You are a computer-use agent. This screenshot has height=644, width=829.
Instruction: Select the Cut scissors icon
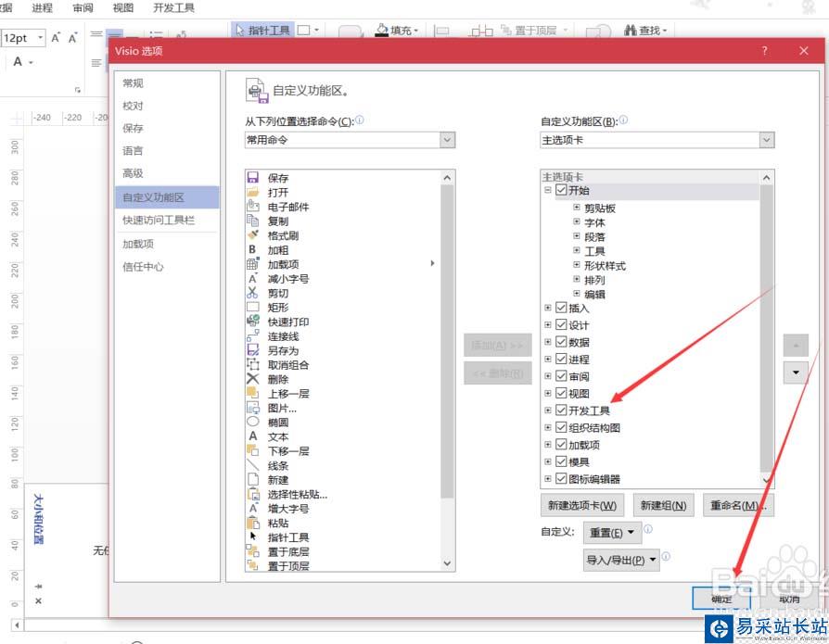coord(253,292)
